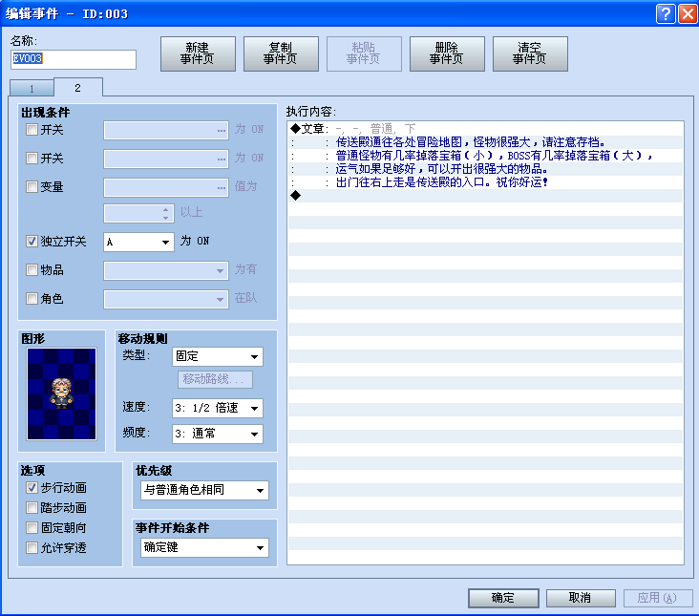Click 清空事件页 button
Screen dimensions: 699x616
(530, 53)
